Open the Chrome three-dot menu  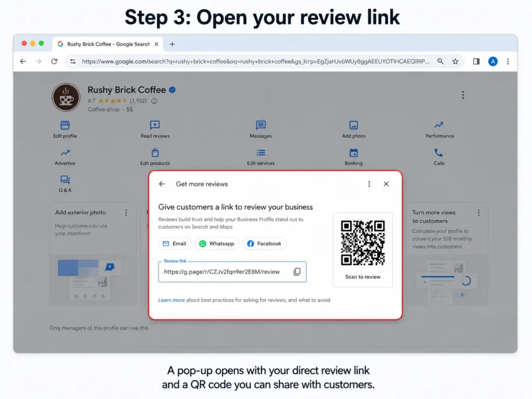(x=508, y=61)
